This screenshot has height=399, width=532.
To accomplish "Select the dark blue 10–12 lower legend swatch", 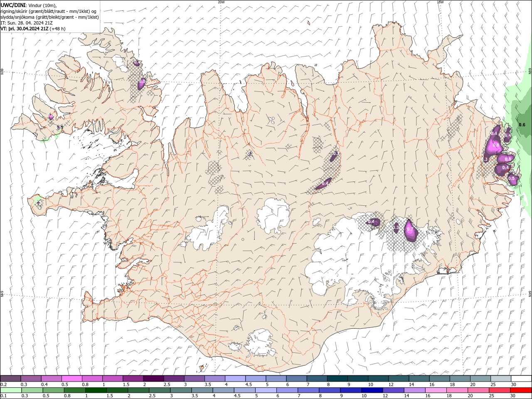I will tap(372, 390).
